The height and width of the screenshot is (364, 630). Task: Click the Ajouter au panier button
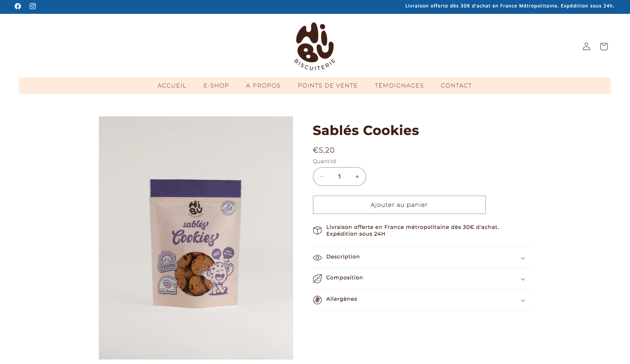tap(399, 205)
